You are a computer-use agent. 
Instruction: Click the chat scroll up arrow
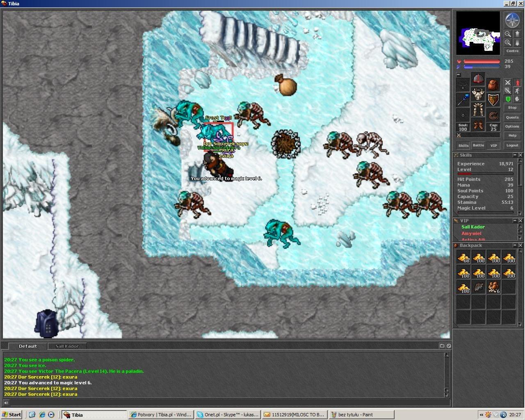(x=447, y=355)
